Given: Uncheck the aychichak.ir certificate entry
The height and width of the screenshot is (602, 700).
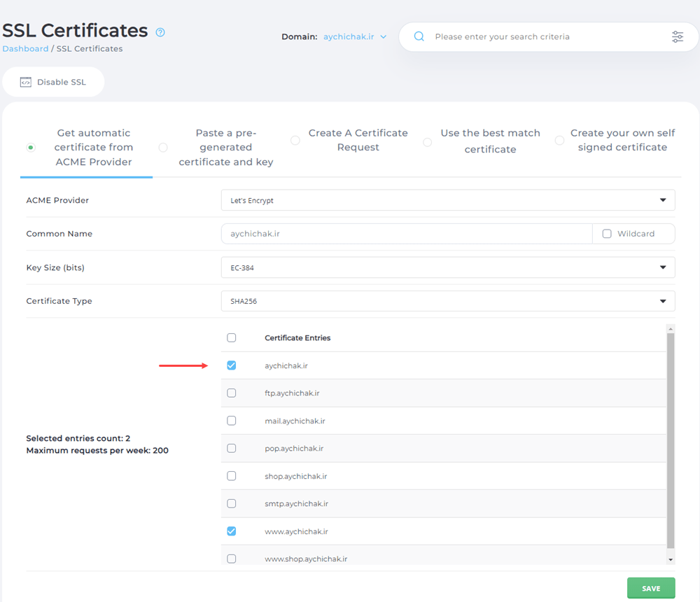Looking at the screenshot, I should (232, 365).
